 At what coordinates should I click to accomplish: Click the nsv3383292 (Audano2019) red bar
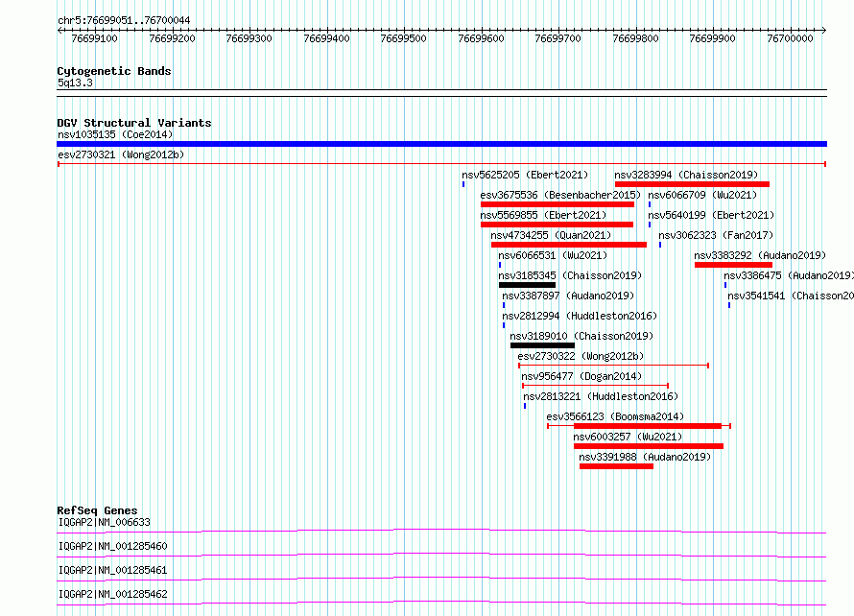pyautogui.click(x=733, y=265)
